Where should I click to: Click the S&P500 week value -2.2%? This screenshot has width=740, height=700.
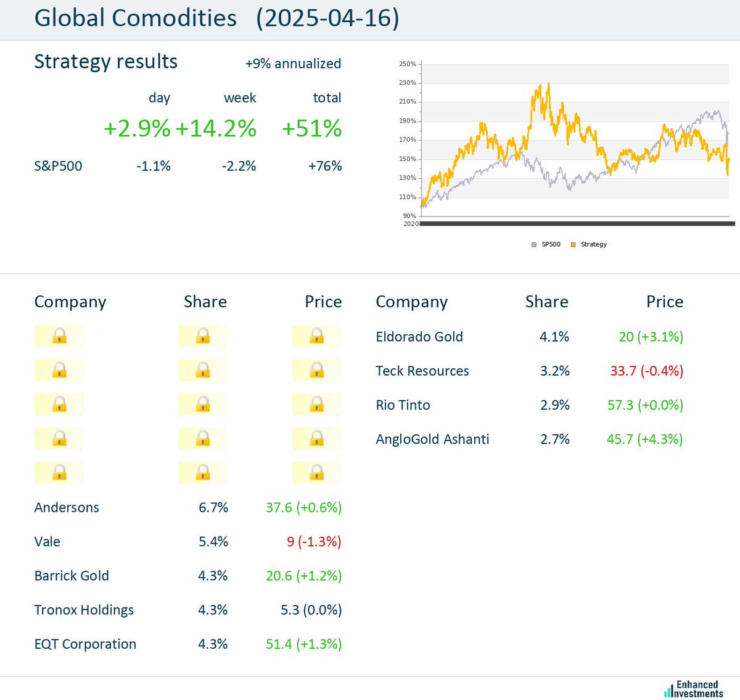coord(239,166)
